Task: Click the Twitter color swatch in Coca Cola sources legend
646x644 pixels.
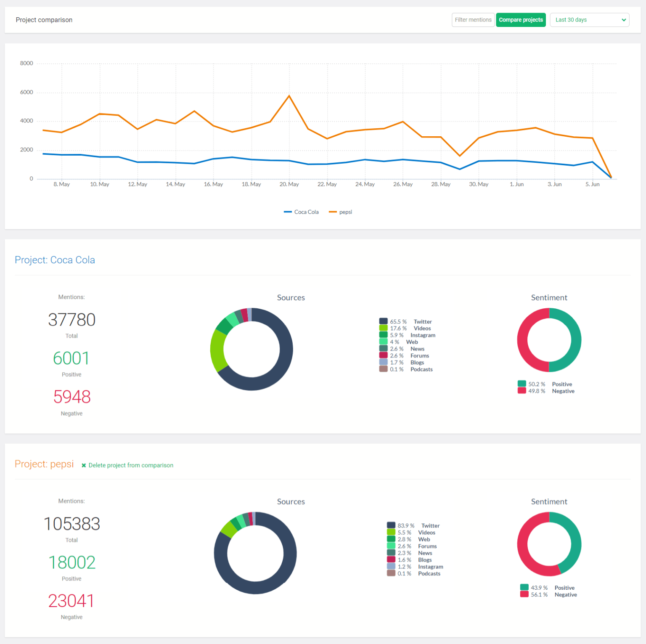Action: click(383, 320)
